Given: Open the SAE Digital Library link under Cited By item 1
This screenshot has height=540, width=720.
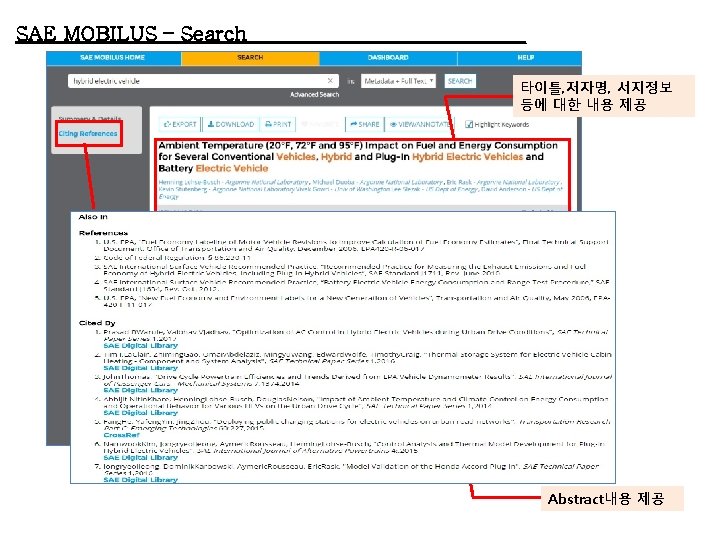Looking at the screenshot, I should pyautogui.click(x=141, y=346).
